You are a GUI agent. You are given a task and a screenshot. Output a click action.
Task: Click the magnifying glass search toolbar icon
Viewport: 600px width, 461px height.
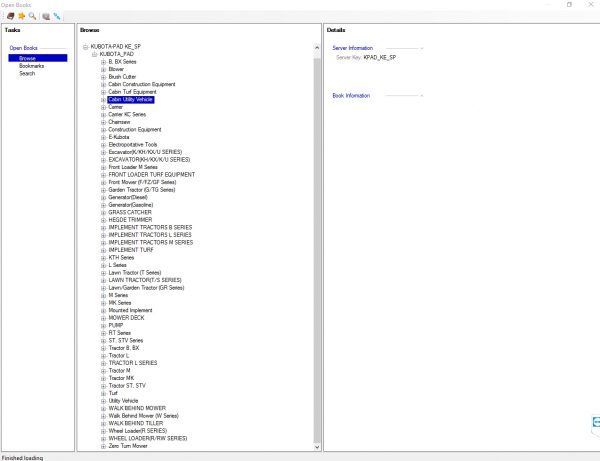click(x=33, y=16)
